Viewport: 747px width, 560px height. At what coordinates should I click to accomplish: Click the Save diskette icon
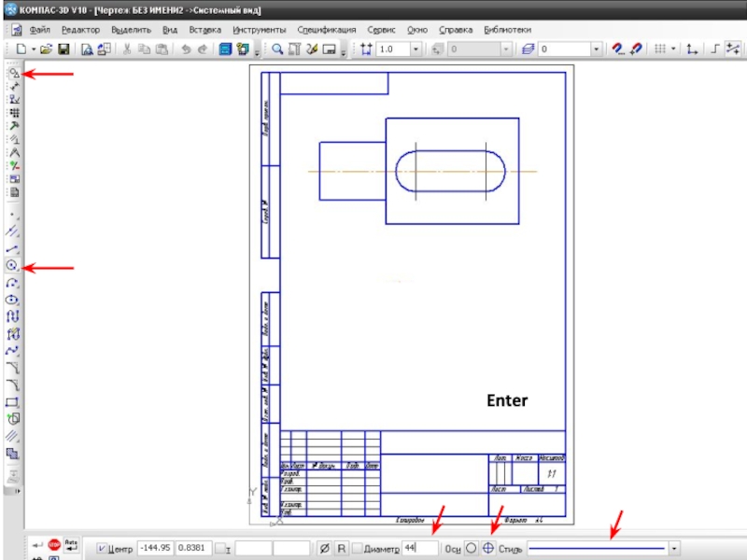pyautogui.click(x=63, y=49)
